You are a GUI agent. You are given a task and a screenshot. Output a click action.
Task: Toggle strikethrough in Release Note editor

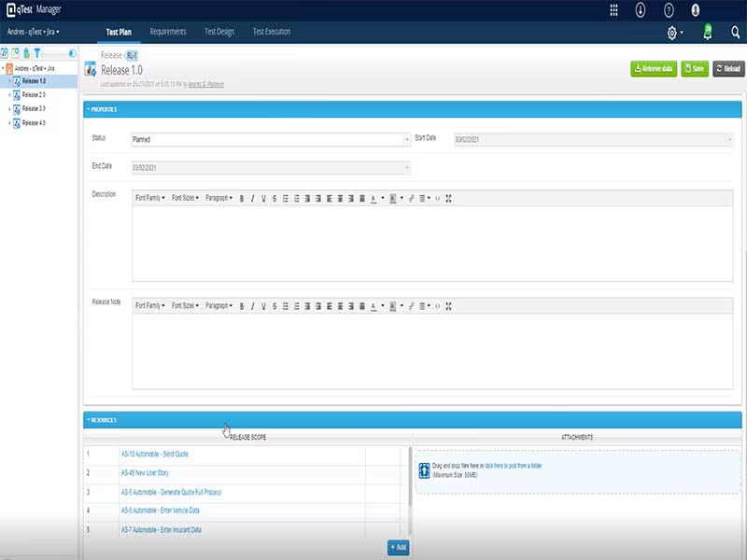(x=275, y=306)
